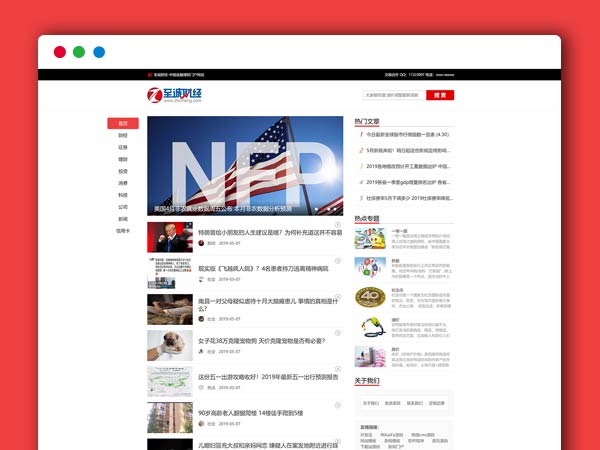Open the gold 40 badge topic thumbnail
The image size is (600, 450).
pyautogui.click(x=370, y=297)
